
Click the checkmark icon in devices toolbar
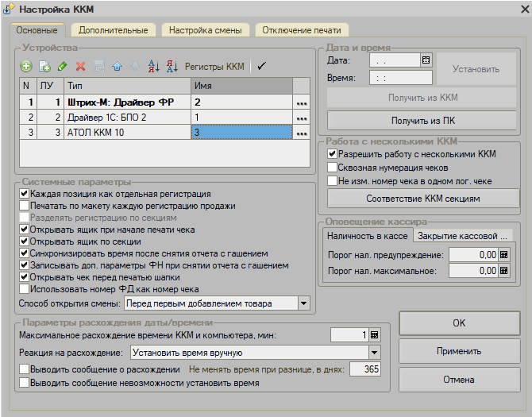tap(262, 67)
